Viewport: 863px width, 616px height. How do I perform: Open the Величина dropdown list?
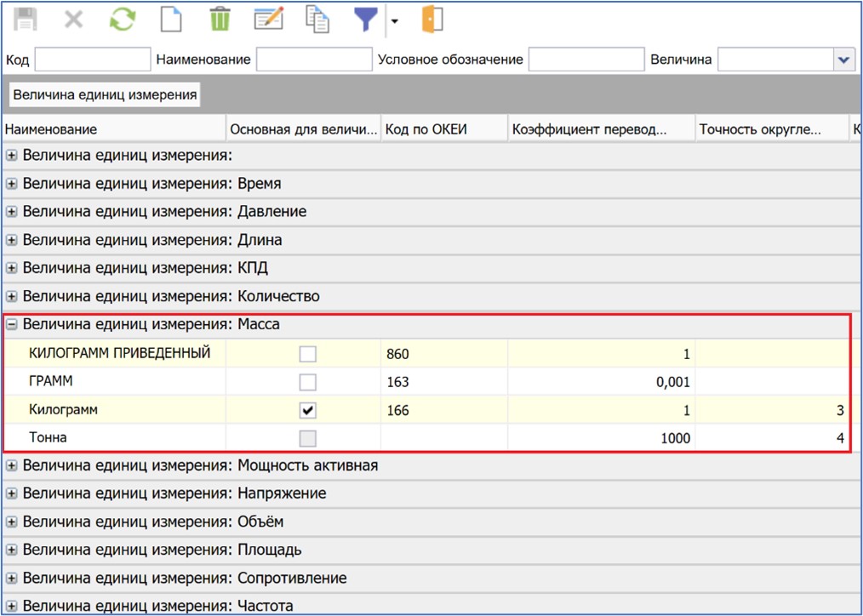[843, 60]
